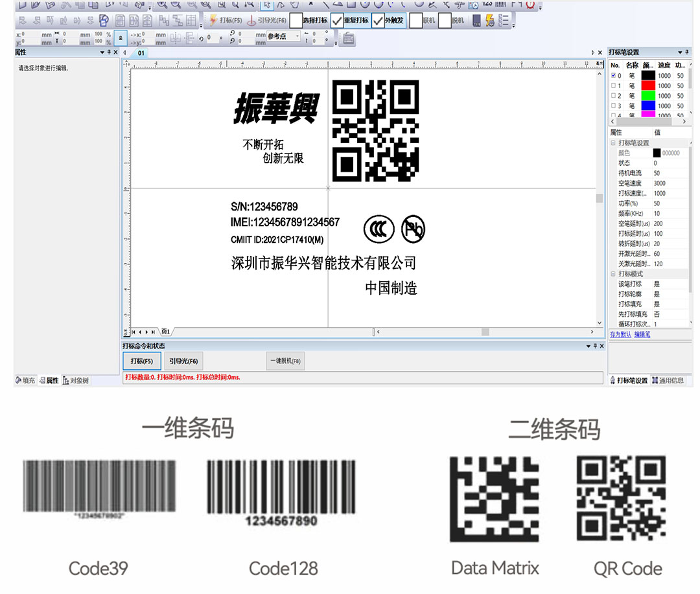Click the lightning pen-parameter icon at toolbar right
Screen dimensions: 700x594
(489, 21)
